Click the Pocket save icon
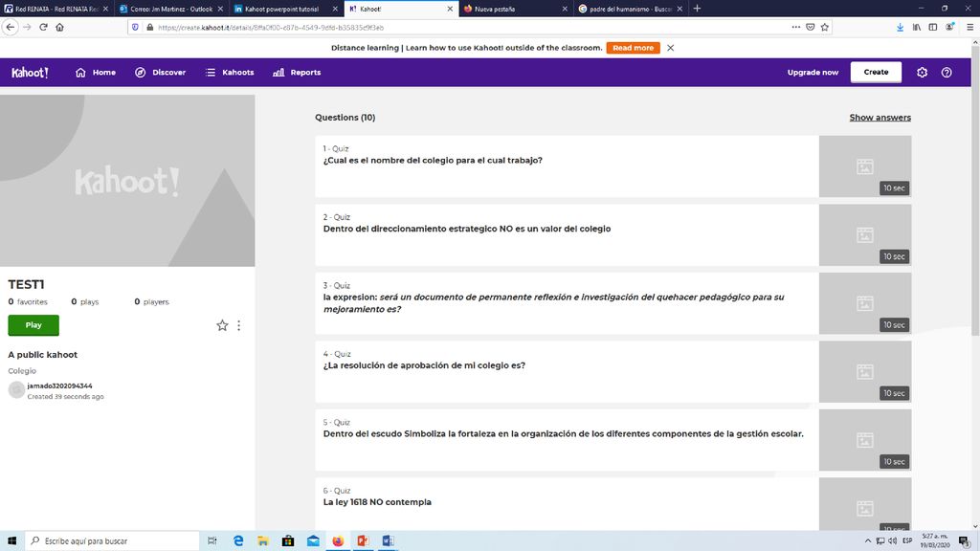The height and width of the screenshot is (551, 980). [x=810, y=28]
